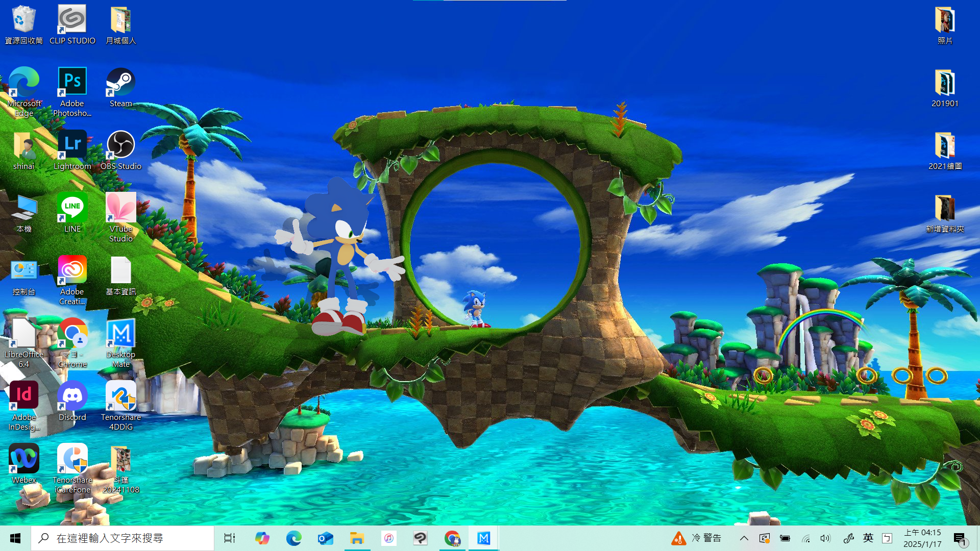Select the OBS Studio shortcut
980x551 pixels.
pos(120,151)
